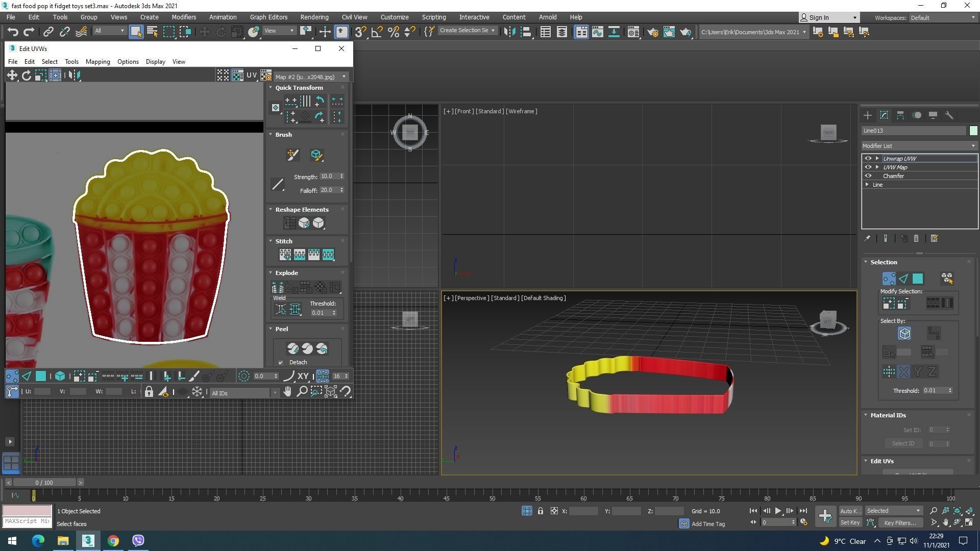The width and height of the screenshot is (980, 551).
Task: Open the Hierarchy tab in command panel
Action: (x=900, y=115)
